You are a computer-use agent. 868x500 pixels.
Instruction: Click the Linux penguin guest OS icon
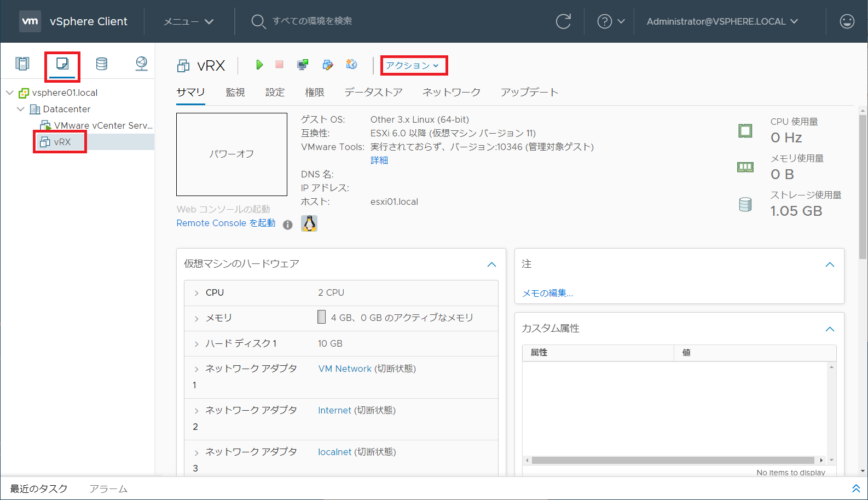click(309, 223)
